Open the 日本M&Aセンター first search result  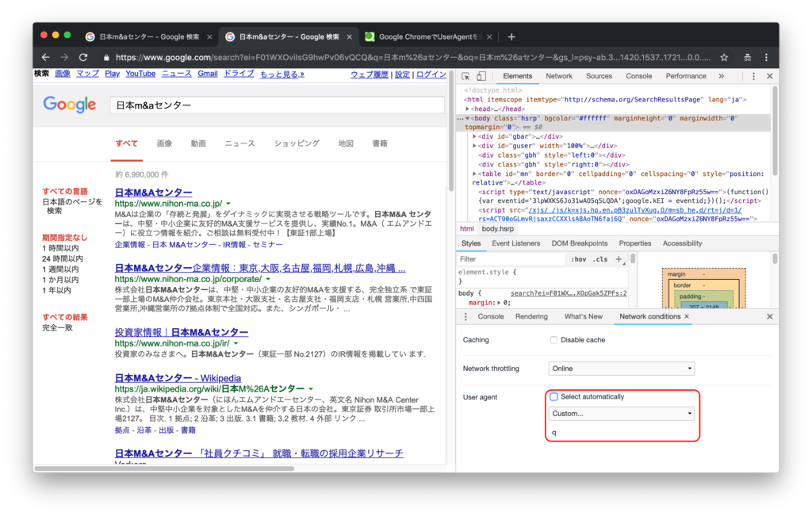coord(153,193)
